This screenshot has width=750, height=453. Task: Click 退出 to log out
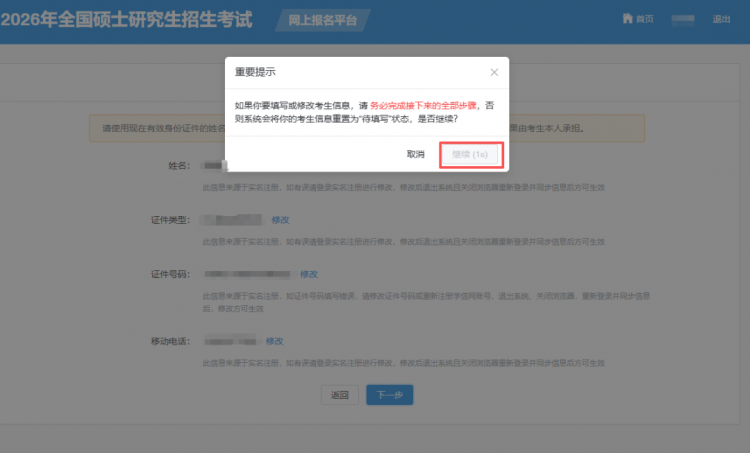click(721, 19)
